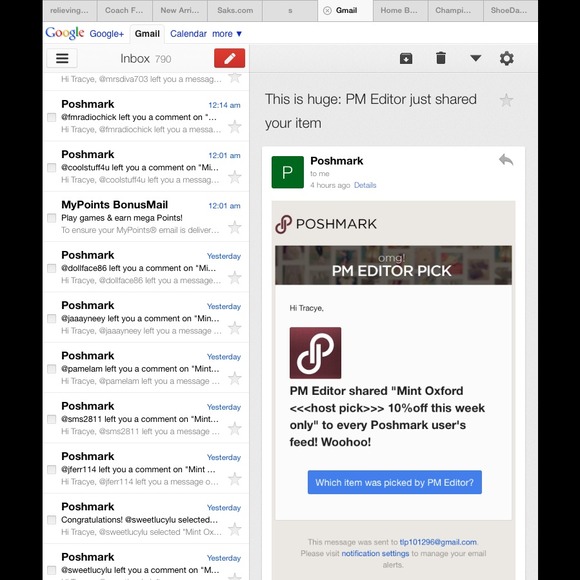Archive the open message
Screen dimensions: 580x580
tap(406, 58)
